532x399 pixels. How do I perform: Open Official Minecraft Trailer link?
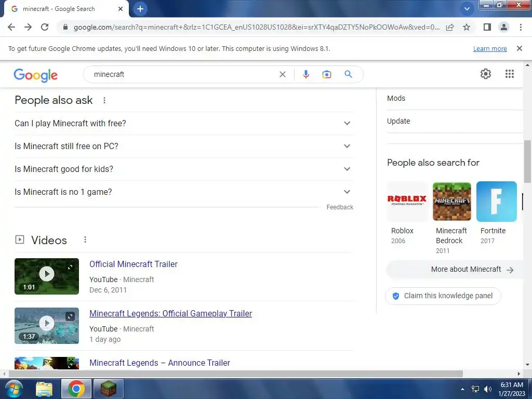click(x=134, y=264)
